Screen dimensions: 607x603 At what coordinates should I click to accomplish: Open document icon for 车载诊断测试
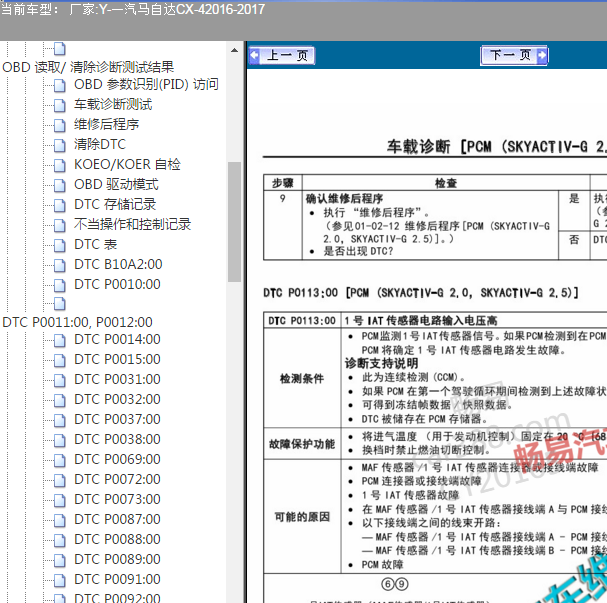60,105
